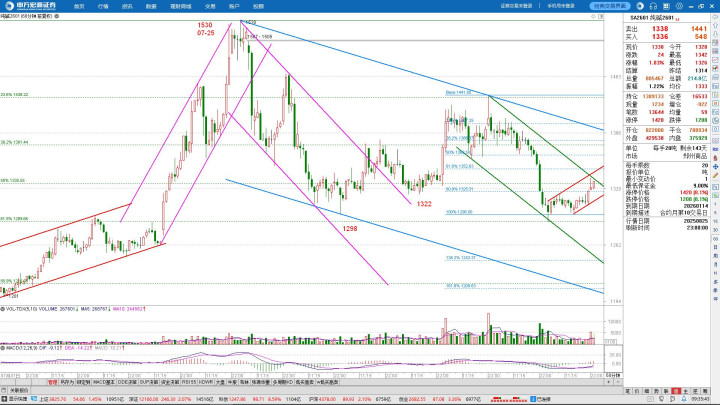Click the blue rounded trading interface button

coord(610,6)
